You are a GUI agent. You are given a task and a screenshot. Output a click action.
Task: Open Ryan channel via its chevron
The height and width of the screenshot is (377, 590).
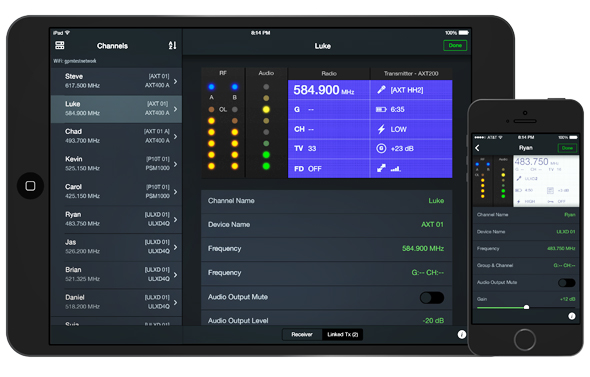(x=175, y=219)
